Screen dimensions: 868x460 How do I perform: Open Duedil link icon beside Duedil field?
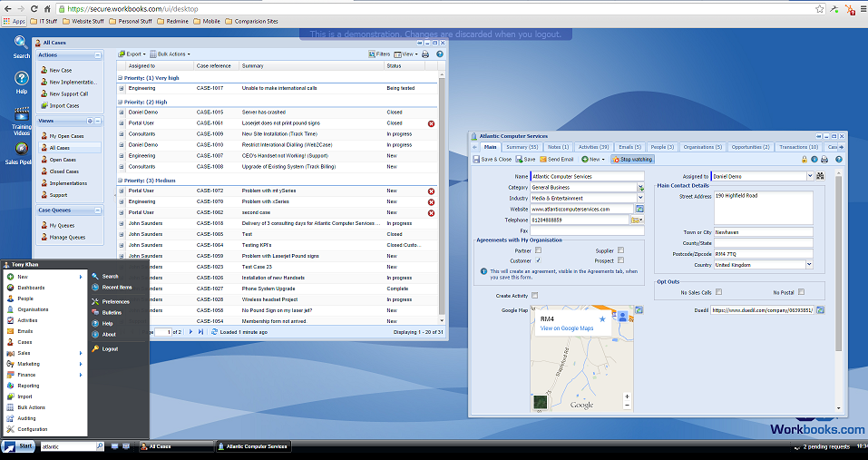click(x=821, y=310)
